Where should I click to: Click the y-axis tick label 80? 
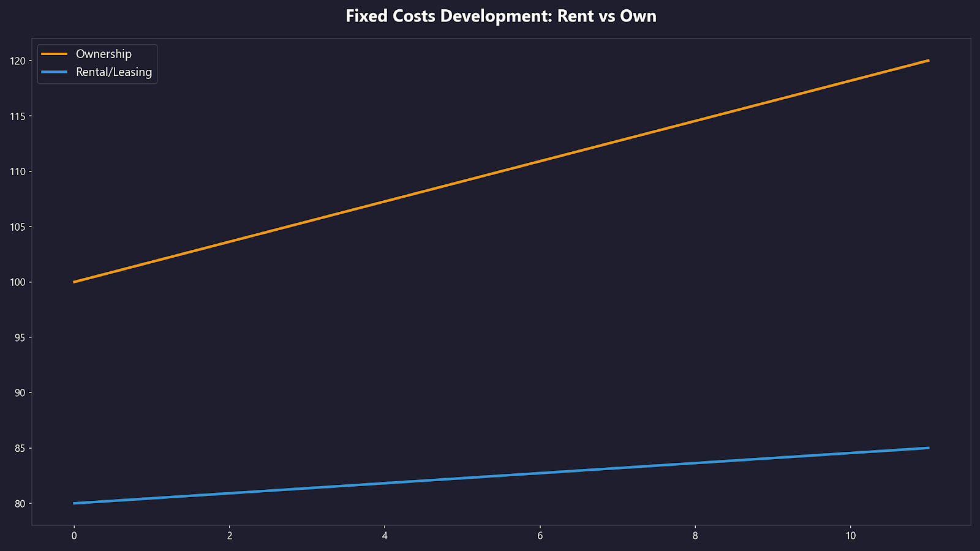tap(20, 504)
